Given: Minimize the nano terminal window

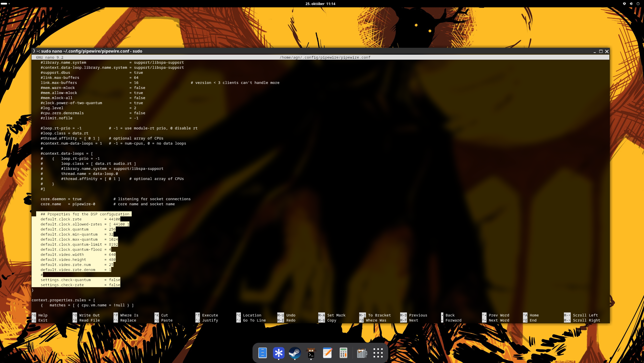Looking at the screenshot, I should pos(595,51).
